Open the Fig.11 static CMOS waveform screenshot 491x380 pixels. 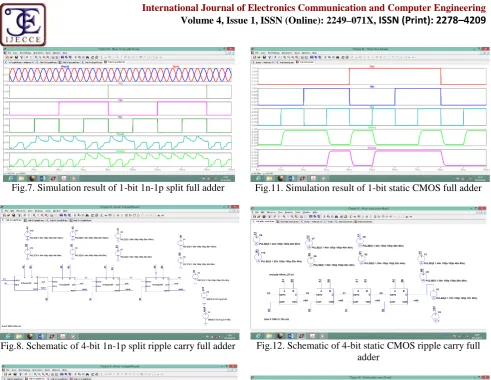pos(370,114)
